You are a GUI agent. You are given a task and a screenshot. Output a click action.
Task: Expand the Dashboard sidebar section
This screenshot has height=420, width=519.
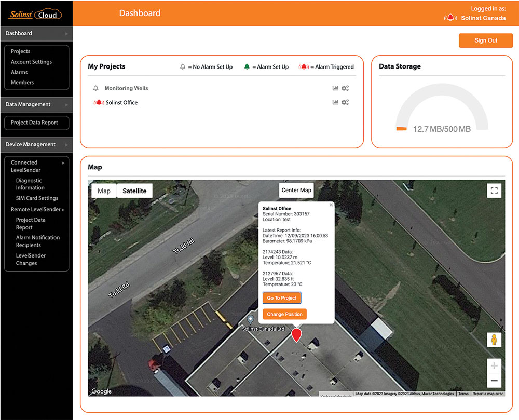[36, 33]
